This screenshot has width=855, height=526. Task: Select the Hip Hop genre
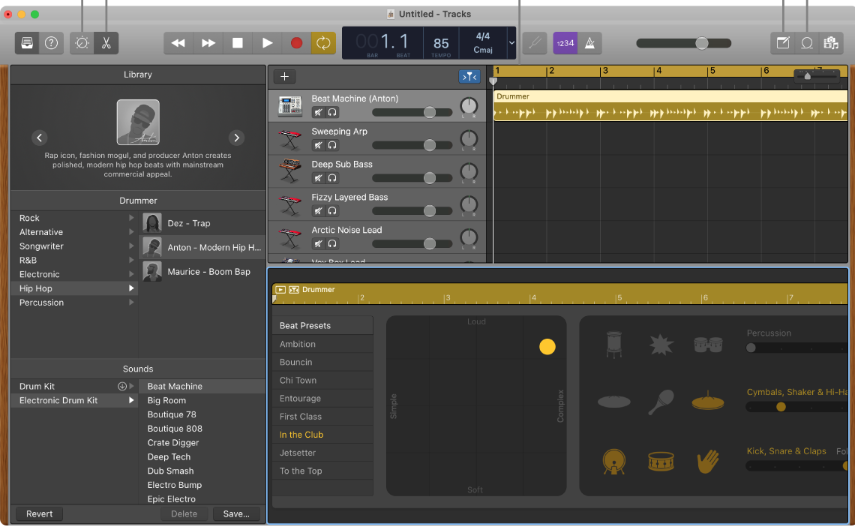pyautogui.click(x=75, y=288)
